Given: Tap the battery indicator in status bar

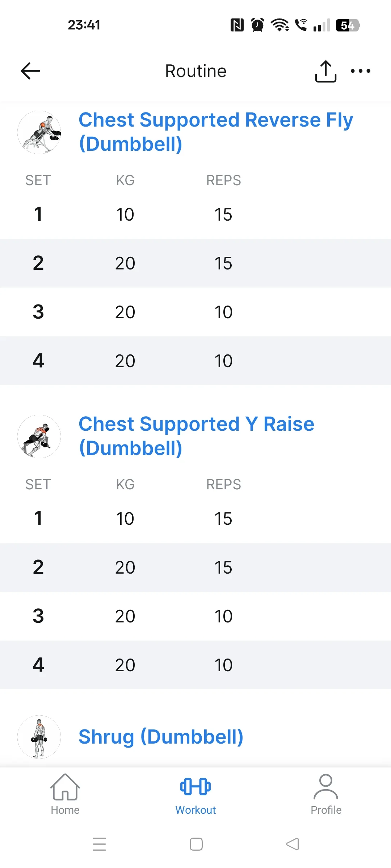Looking at the screenshot, I should click(347, 25).
